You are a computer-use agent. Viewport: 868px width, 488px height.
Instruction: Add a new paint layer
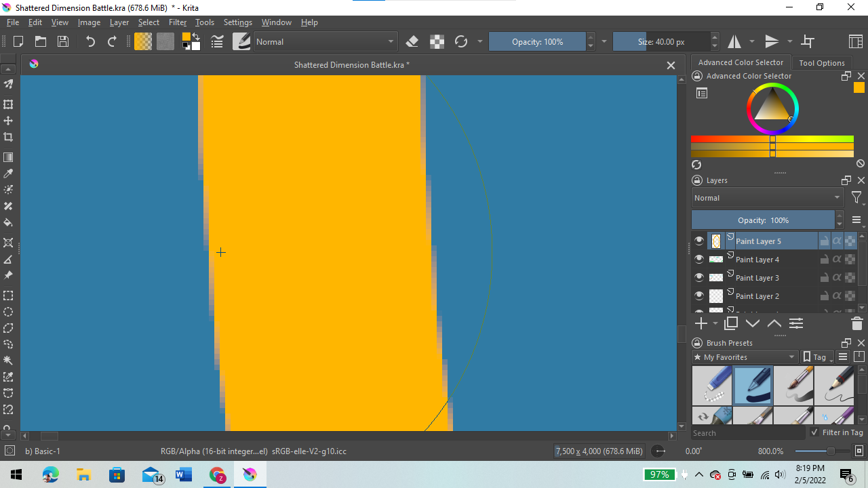[701, 323]
